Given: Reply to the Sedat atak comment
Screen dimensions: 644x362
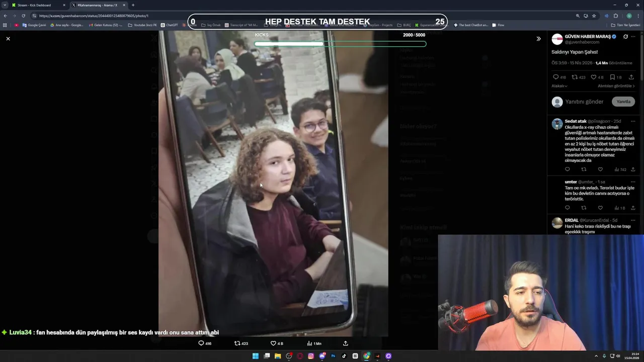Looking at the screenshot, I should point(568,169).
